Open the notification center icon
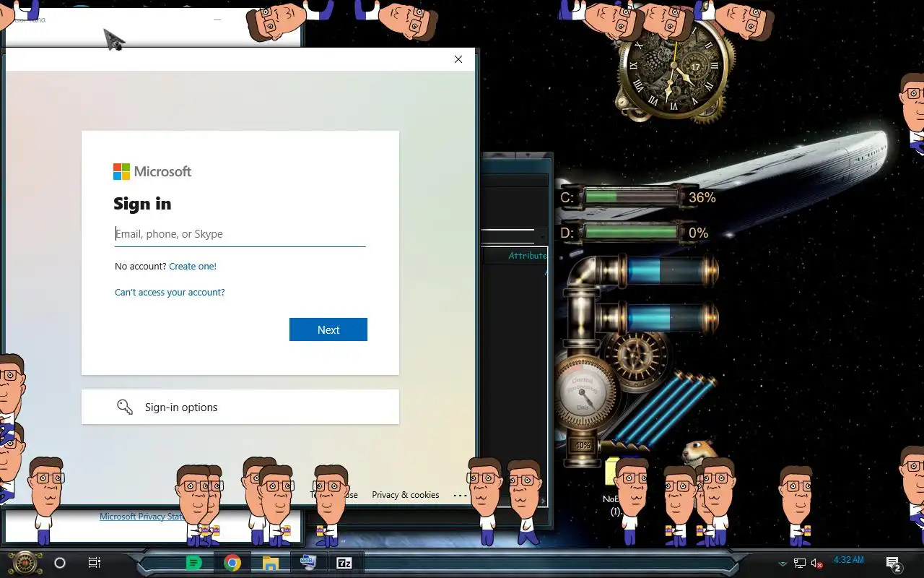924x578 pixels. pyautogui.click(x=894, y=564)
